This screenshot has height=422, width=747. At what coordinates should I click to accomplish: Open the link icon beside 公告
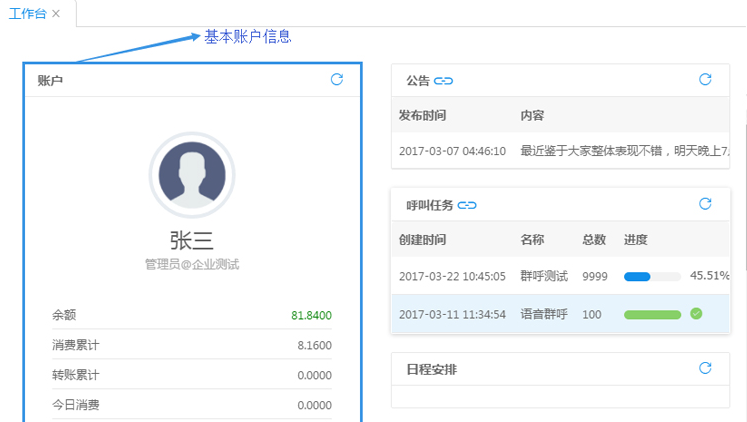click(444, 81)
